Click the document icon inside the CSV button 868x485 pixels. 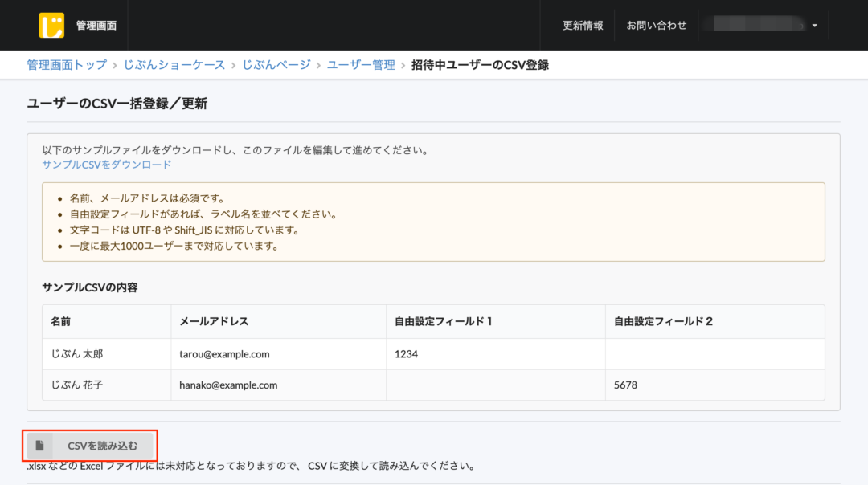tap(41, 446)
